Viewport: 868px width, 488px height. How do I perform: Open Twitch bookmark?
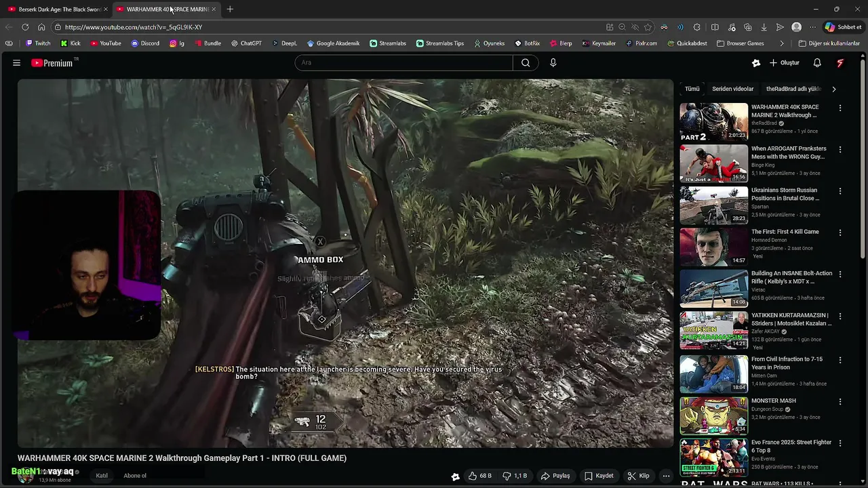tap(38, 43)
